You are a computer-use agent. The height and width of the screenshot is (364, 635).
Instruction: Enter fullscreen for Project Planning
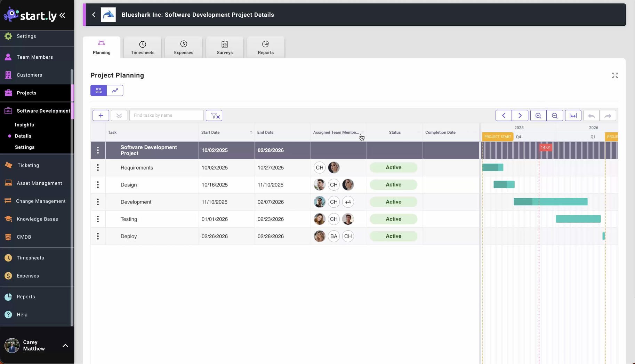point(615,75)
